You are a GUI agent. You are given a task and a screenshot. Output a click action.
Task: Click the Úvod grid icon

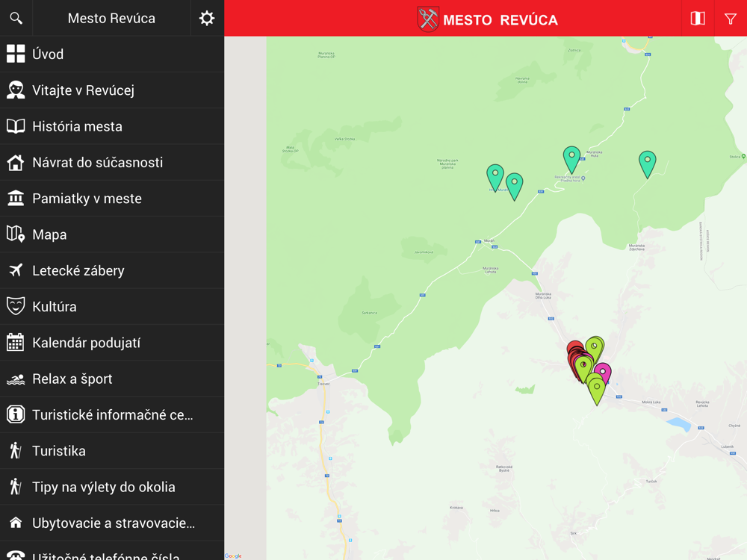click(x=16, y=54)
